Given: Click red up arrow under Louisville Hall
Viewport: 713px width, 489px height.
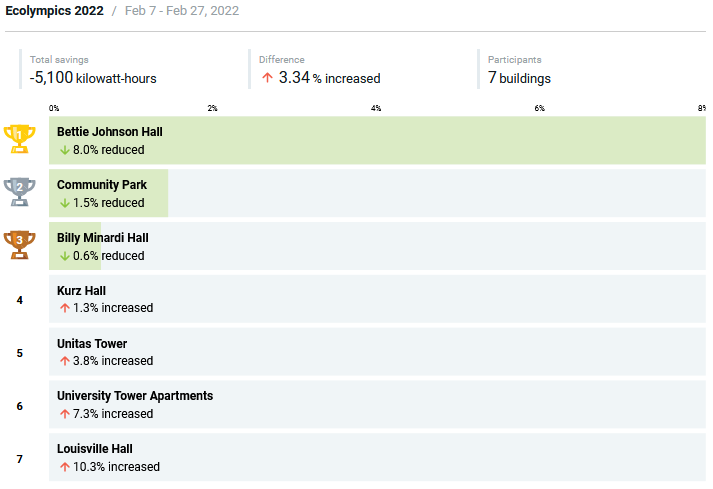Looking at the screenshot, I should click(x=64, y=467).
